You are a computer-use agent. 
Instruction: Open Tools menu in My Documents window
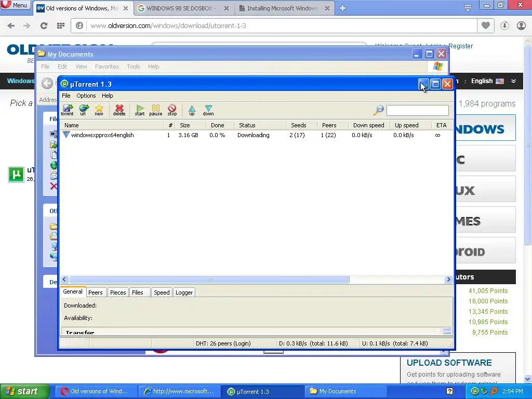pos(134,66)
